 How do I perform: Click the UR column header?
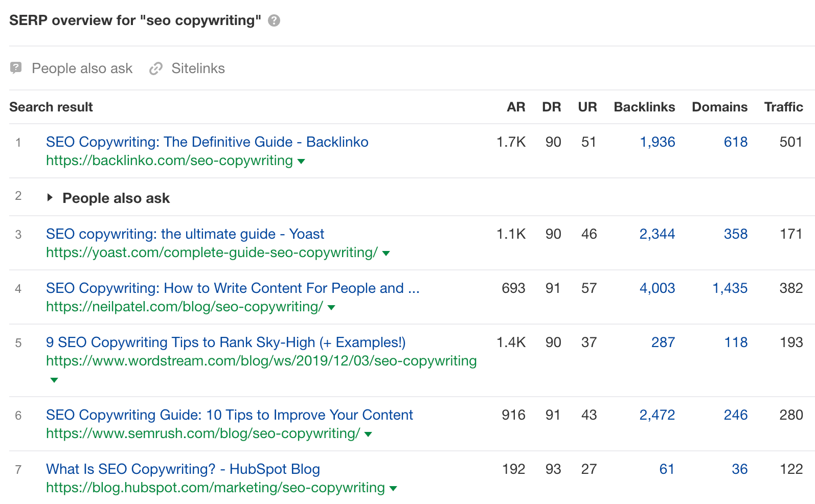tap(587, 107)
